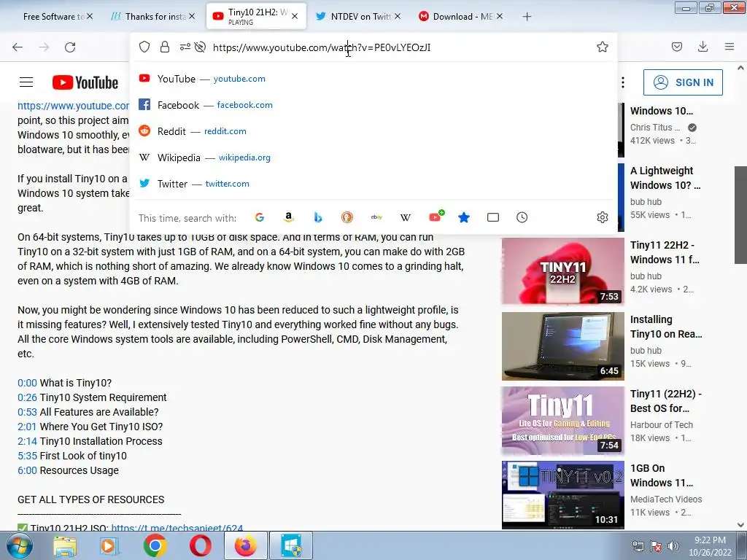Jump to 0:26 System Requirement timestamp
Viewport: 747px width, 560px height.
click(27, 397)
